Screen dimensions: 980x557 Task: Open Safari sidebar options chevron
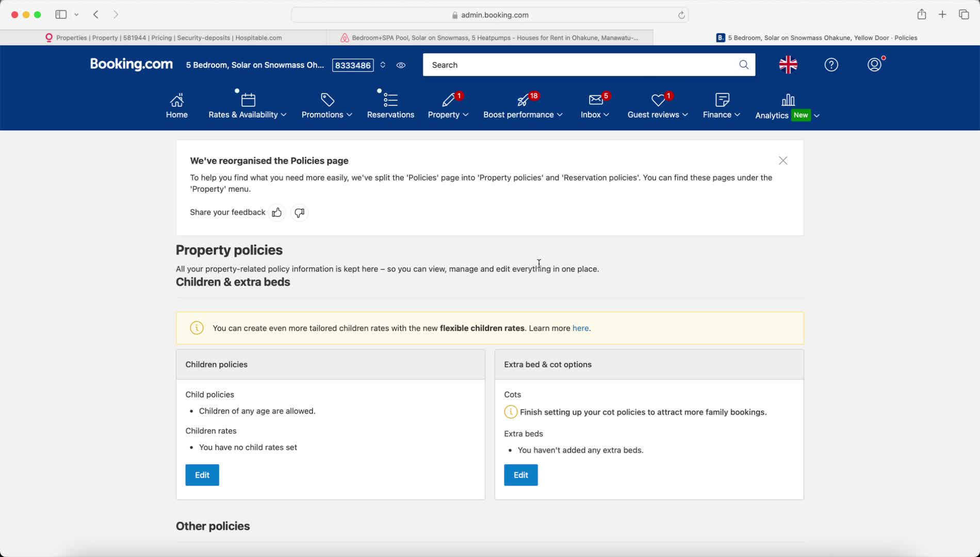pyautogui.click(x=76, y=14)
